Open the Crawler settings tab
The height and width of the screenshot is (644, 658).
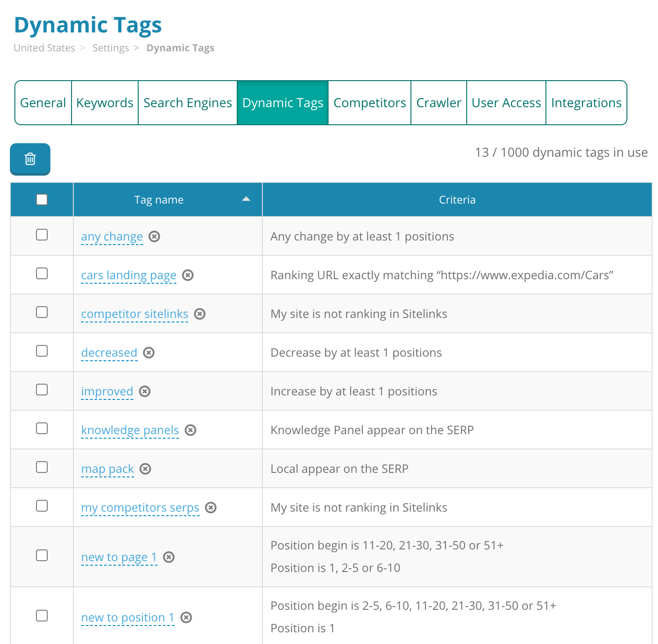click(438, 103)
